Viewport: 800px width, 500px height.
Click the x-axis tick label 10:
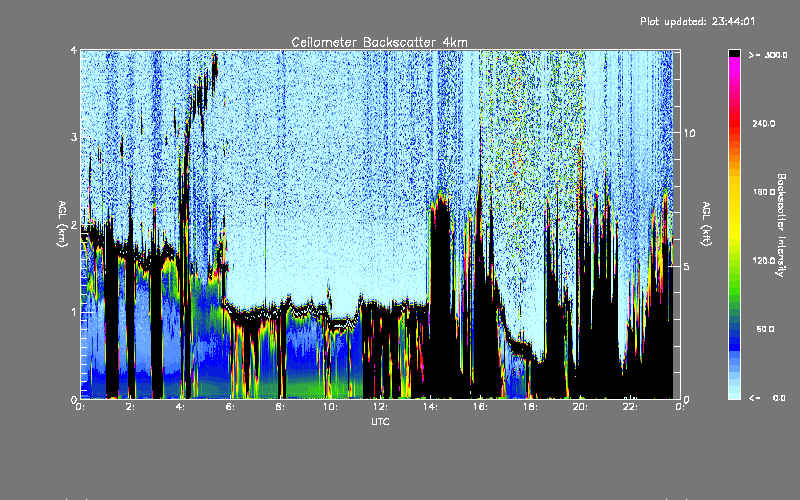pos(330,407)
